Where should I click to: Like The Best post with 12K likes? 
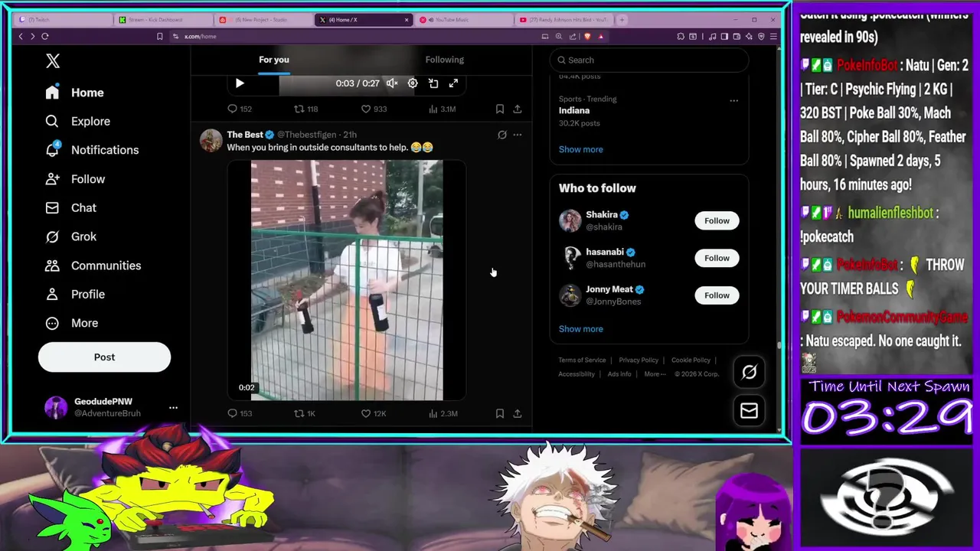pyautogui.click(x=373, y=413)
